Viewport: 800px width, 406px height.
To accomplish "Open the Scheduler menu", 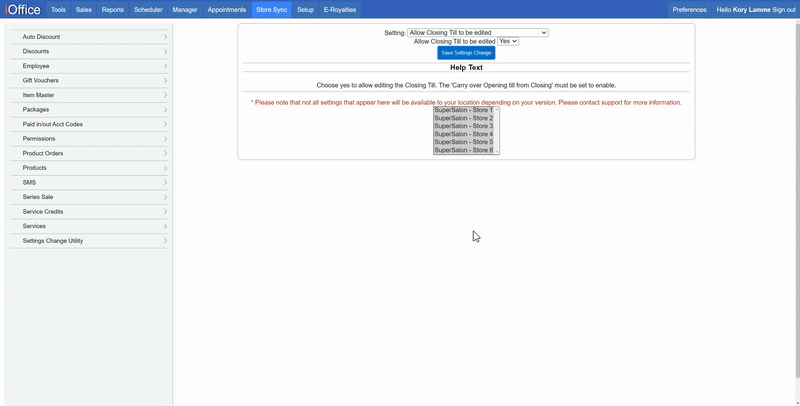I will [x=148, y=10].
